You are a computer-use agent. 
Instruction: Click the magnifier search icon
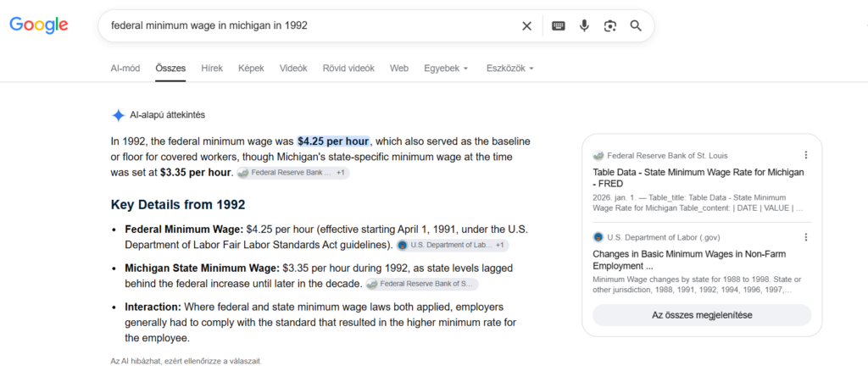pyautogui.click(x=636, y=26)
